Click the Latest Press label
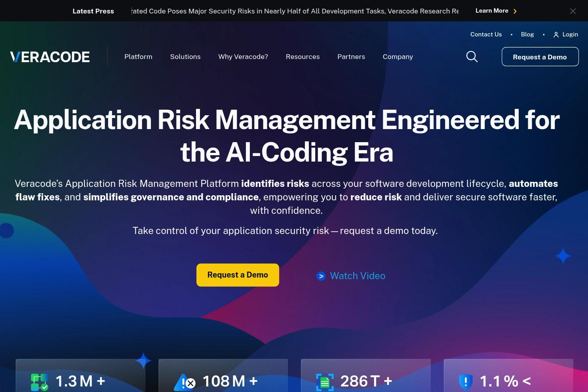This screenshot has height=392, width=588. point(93,11)
